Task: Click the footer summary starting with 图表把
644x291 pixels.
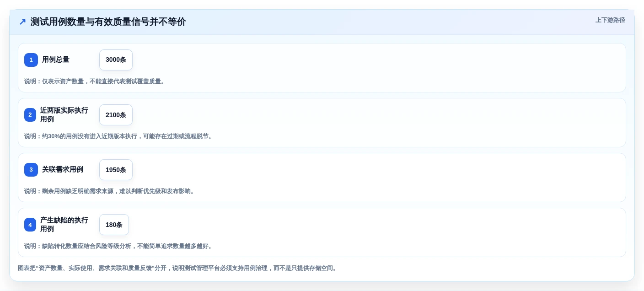Action: pyautogui.click(x=178, y=268)
